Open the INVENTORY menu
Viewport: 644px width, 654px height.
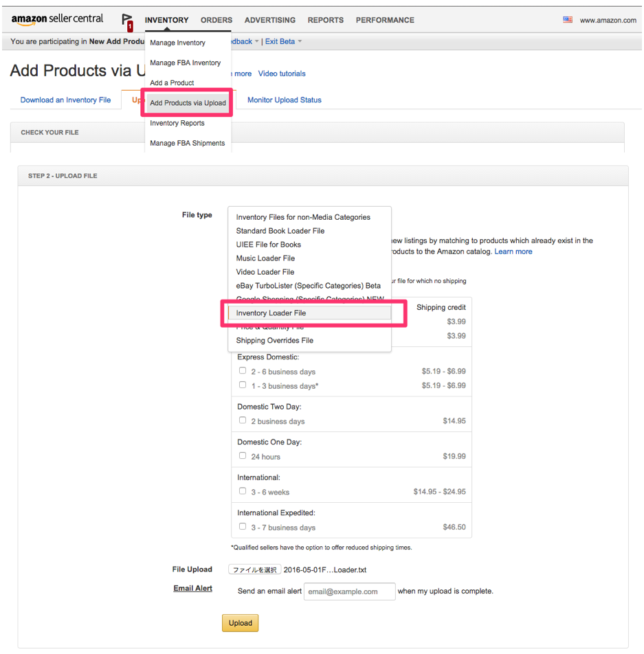[166, 21]
